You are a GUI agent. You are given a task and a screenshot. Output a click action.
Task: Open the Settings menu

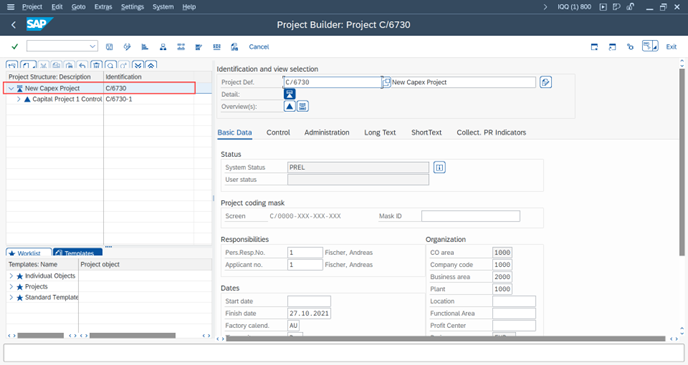pos(132,7)
